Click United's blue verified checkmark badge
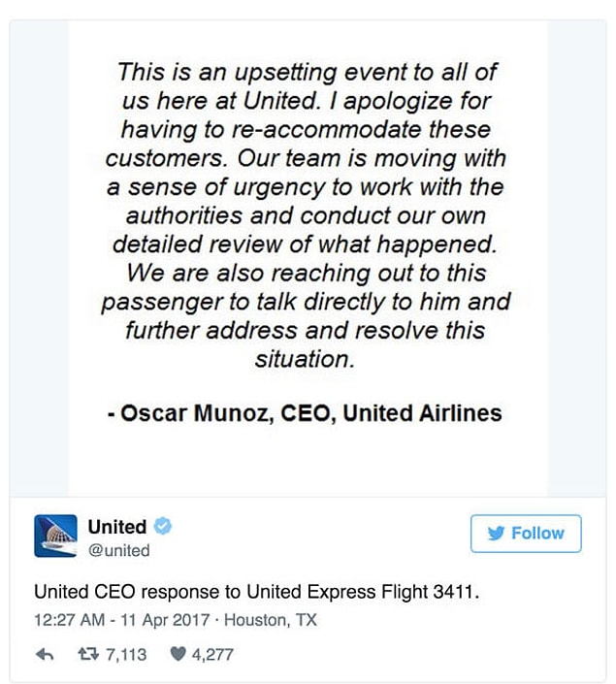This screenshot has width=616, height=684. click(x=163, y=526)
